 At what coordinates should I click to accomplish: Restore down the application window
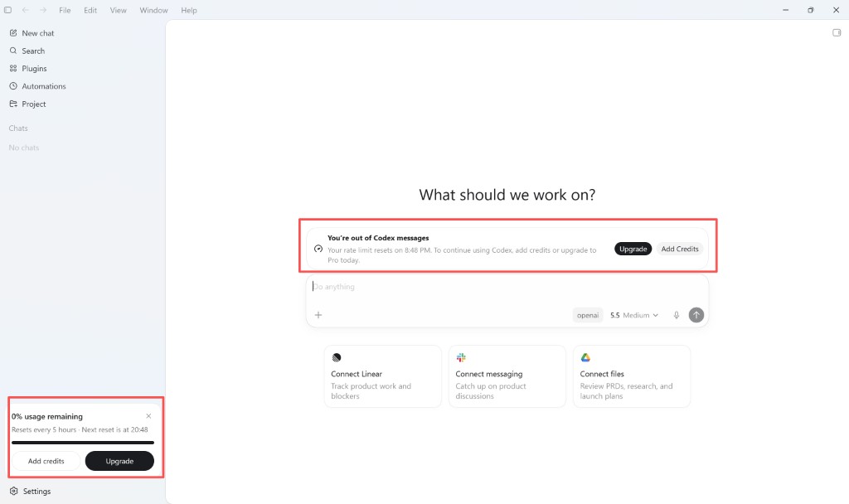coord(811,10)
